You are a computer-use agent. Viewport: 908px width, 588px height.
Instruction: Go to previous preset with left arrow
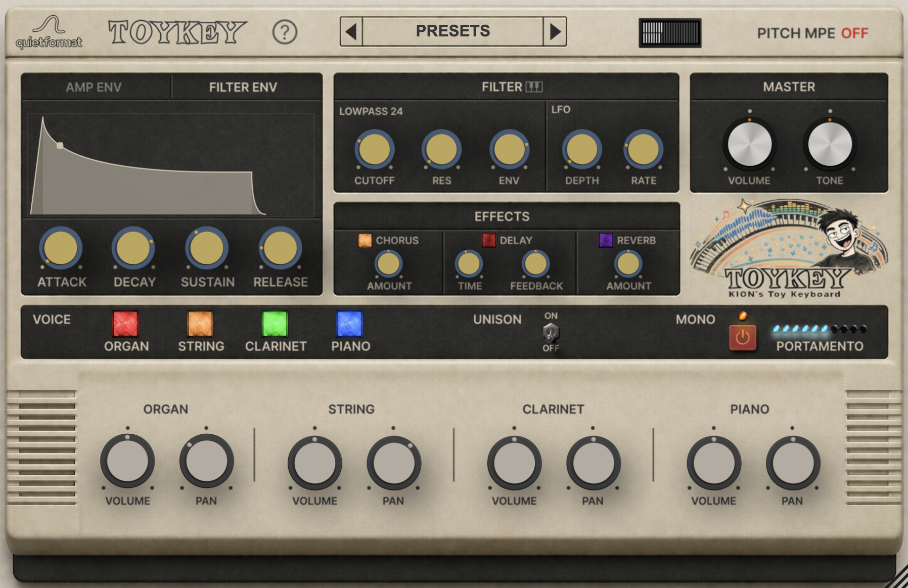click(x=351, y=32)
